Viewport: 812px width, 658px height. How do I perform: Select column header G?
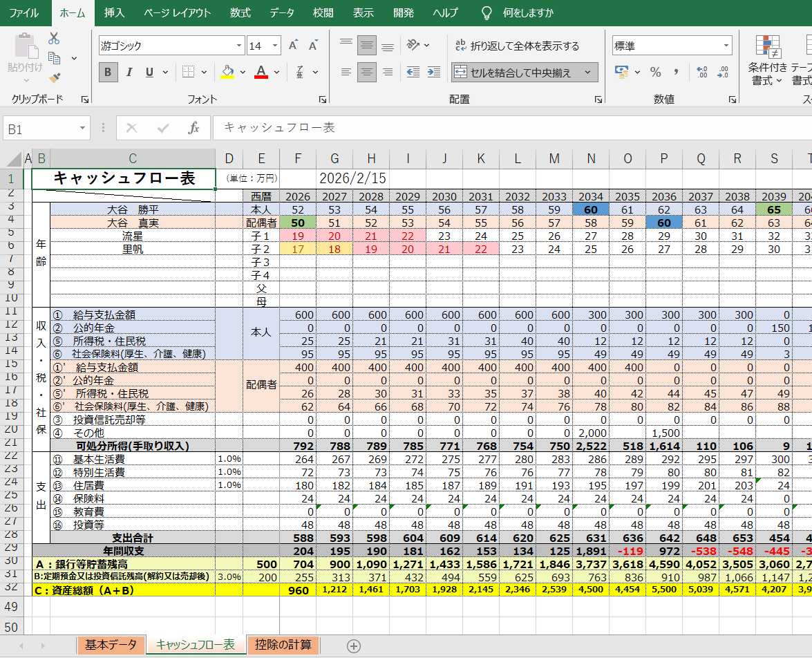point(334,158)
